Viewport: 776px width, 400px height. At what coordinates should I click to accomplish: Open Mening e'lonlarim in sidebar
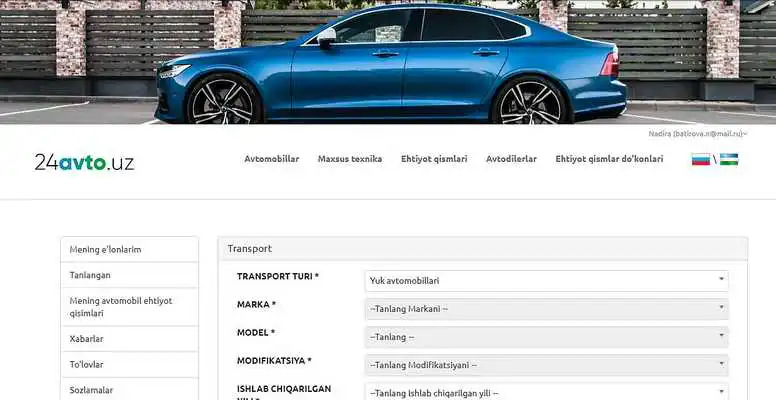click(129, 249)
